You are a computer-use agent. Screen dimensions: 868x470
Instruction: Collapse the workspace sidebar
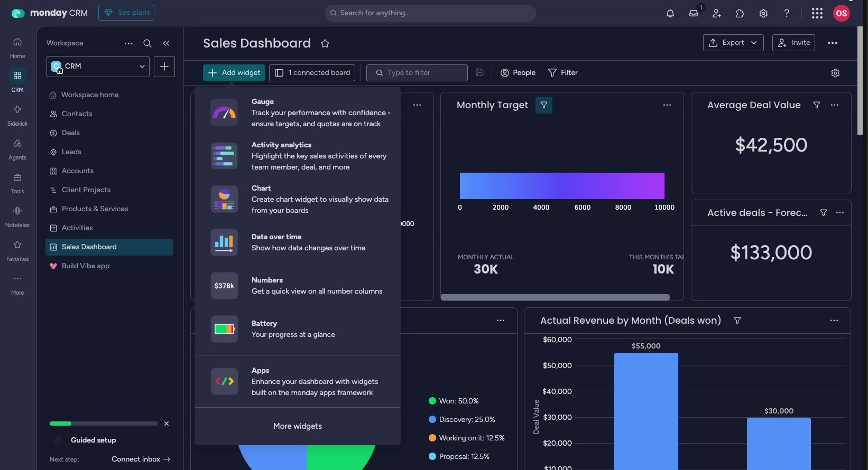166,43
